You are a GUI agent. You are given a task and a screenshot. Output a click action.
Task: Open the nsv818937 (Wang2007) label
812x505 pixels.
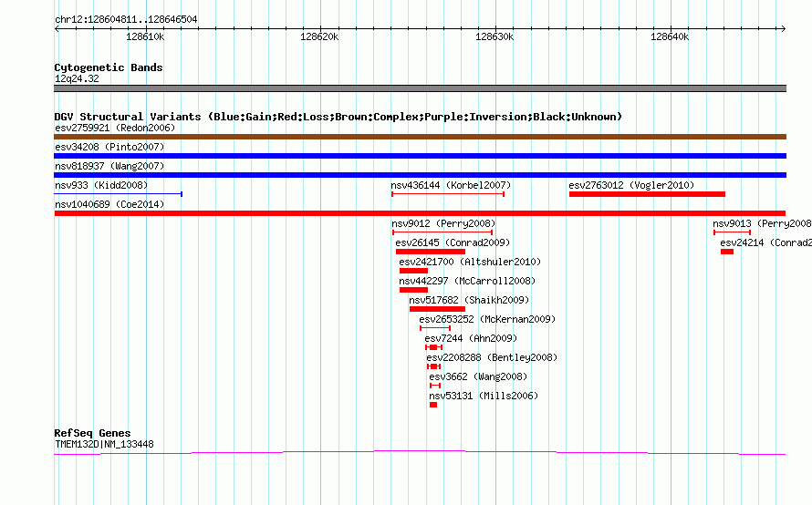(x=109, y=166)
